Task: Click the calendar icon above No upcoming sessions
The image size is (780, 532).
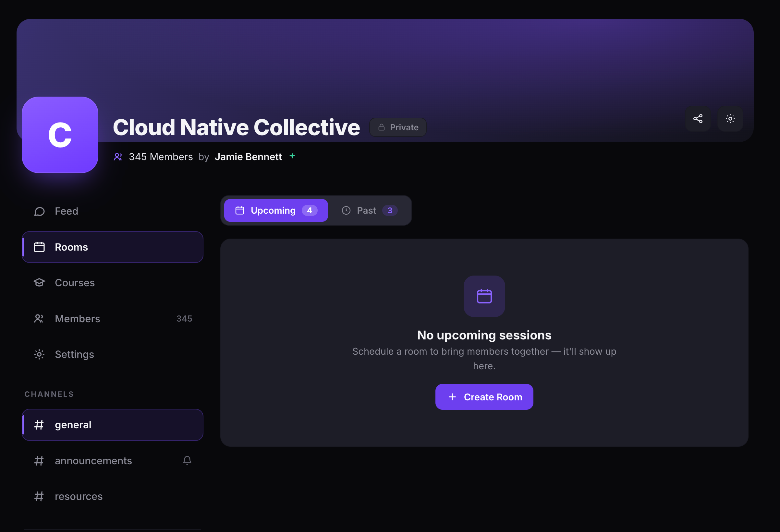Action: (484, 297)
